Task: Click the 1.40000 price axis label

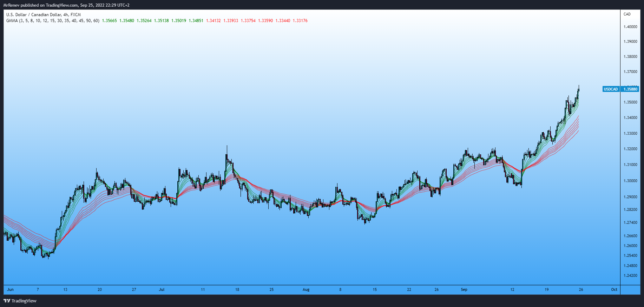Action: click(x=630, y=27)
